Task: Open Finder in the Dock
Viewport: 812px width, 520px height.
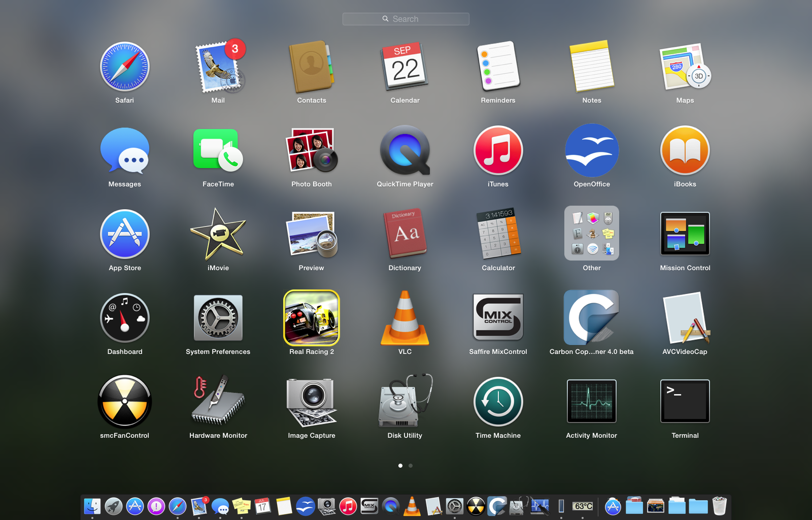Action: point(92,506)
